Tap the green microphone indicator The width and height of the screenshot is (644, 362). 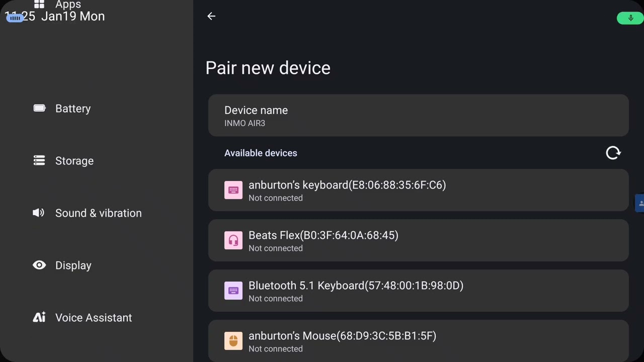pyautogui.click(x=630, y=18)
